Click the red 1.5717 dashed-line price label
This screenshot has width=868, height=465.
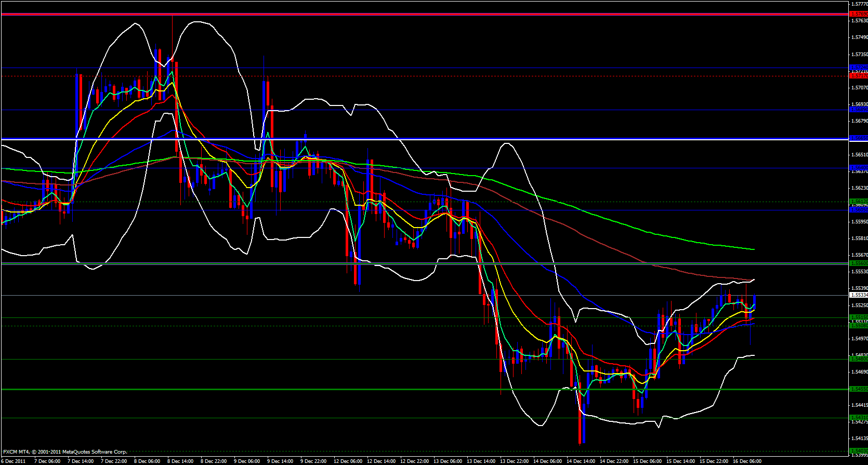point(858,76)
